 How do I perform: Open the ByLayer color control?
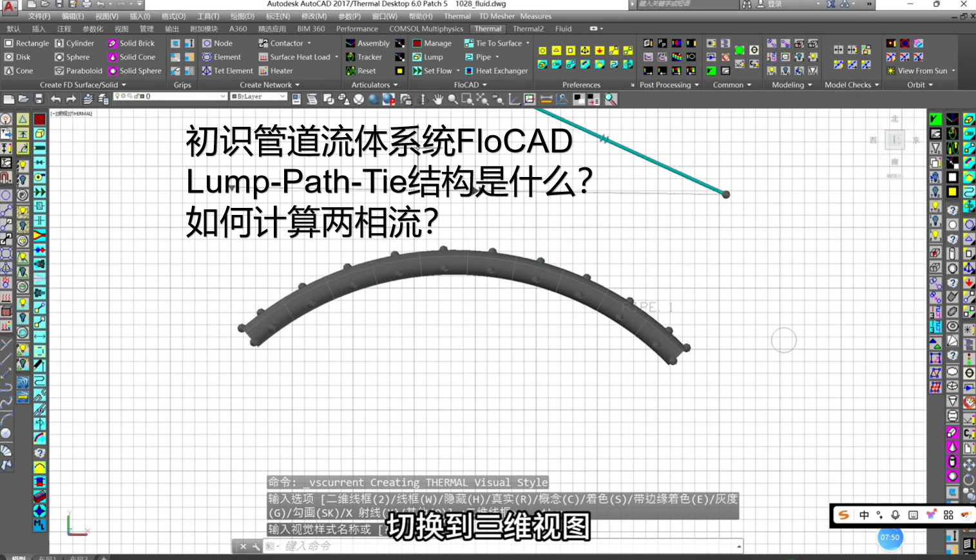click(x=258, y=97)
